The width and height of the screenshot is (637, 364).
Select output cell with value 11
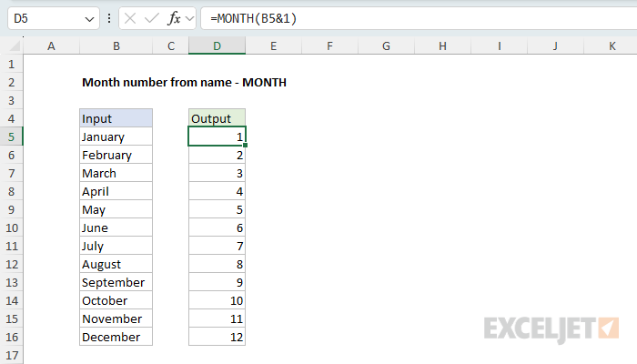pyautogui.click(x=217, y=318)
